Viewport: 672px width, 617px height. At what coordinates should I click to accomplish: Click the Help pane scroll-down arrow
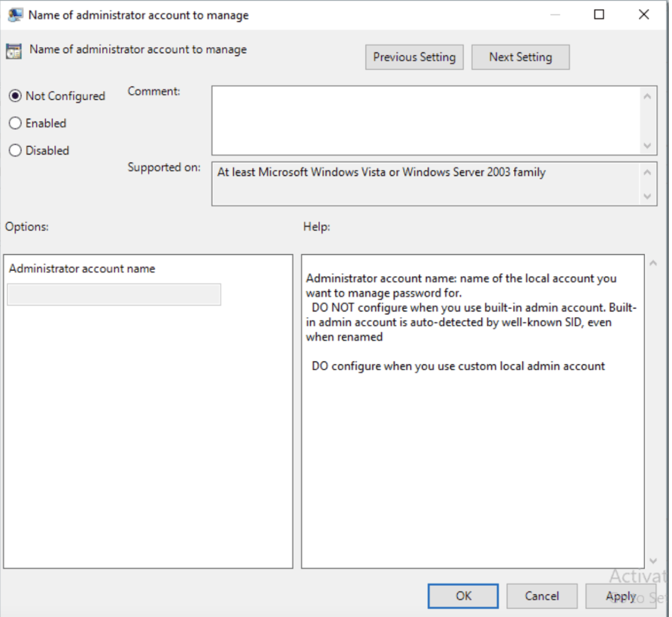tap(653, 561)
